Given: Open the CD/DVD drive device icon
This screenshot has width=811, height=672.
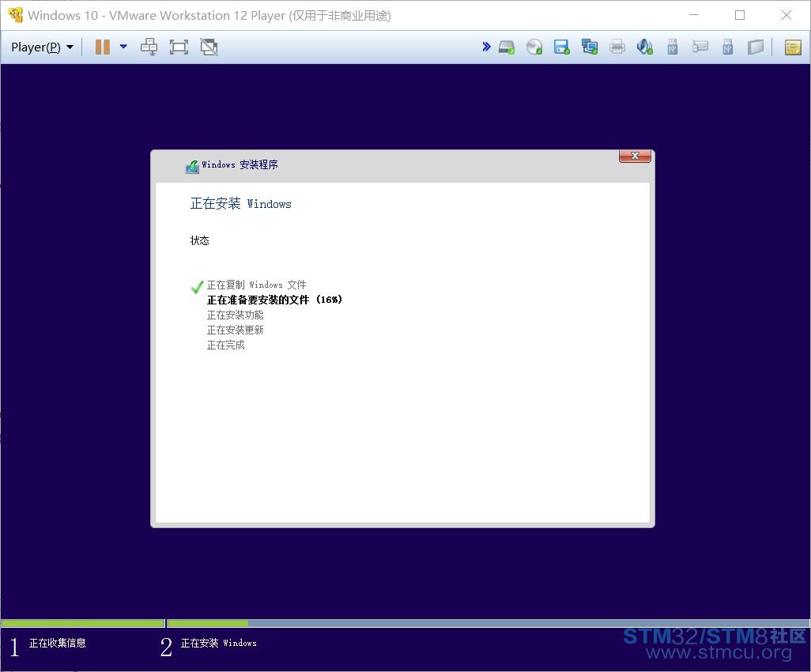Looking at the screenshot, I should pyautogui.click(x=534, y=47).
